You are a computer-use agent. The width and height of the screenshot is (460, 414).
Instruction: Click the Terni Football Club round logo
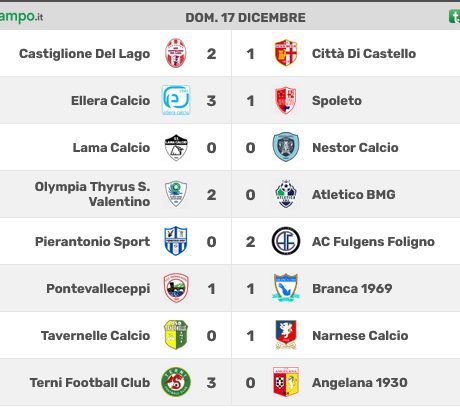(176, 382)
